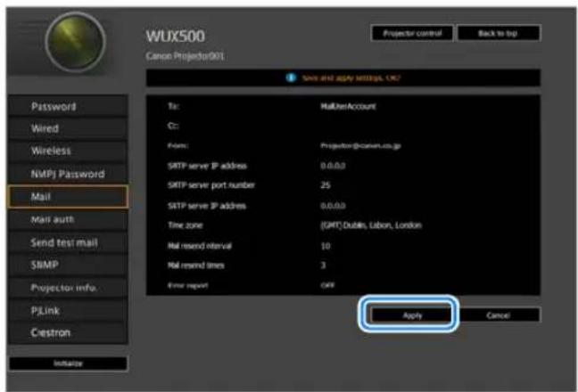The width and height of the screenshot is (578, 392).
Task: Select the Error report Off value
Action: (327, 285)
